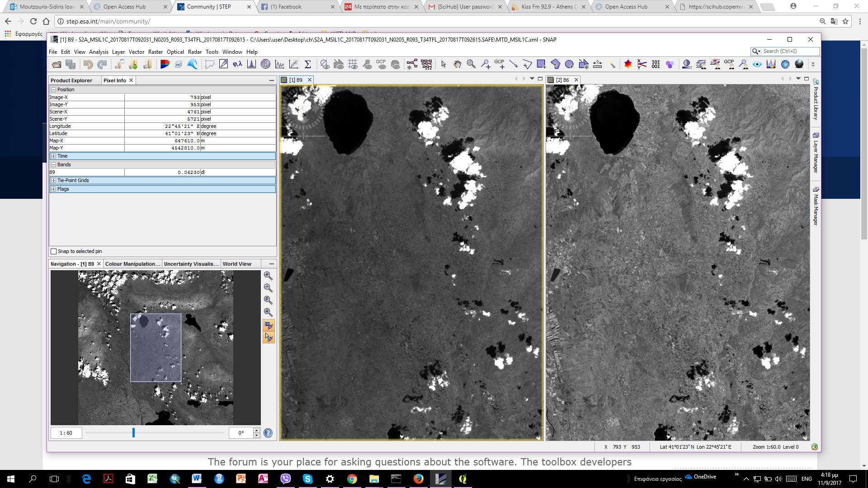Click the Navigation help button

[268, 433]
